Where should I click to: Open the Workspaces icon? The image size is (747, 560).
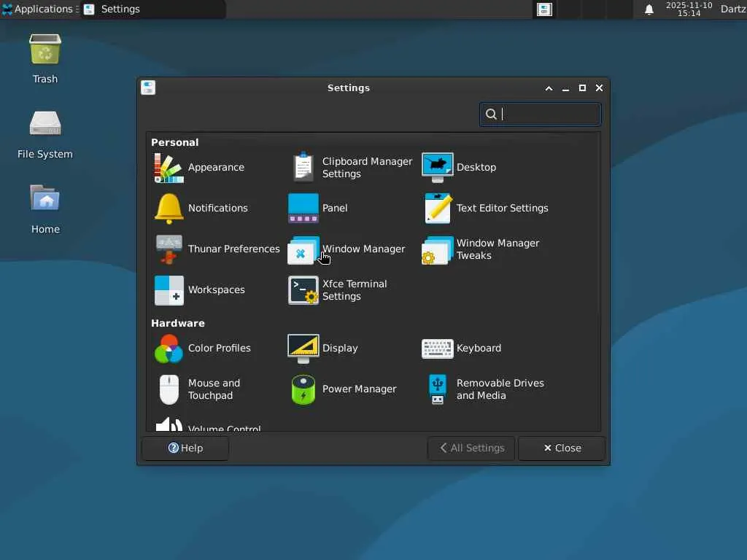click(169, 290)
